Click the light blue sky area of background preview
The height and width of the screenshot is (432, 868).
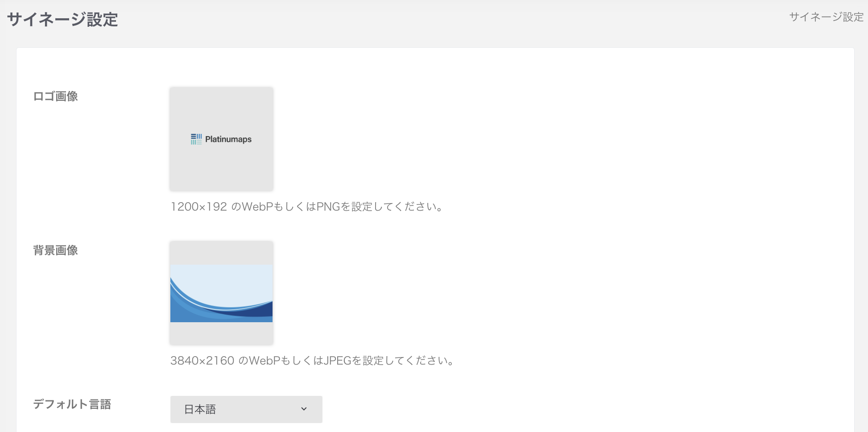click(232, 279)
